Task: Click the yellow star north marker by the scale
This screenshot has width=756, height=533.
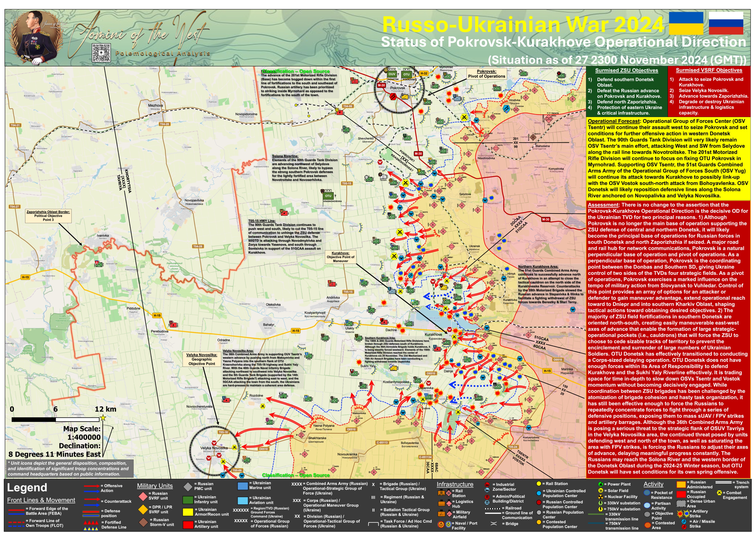Action: (103, 418)
